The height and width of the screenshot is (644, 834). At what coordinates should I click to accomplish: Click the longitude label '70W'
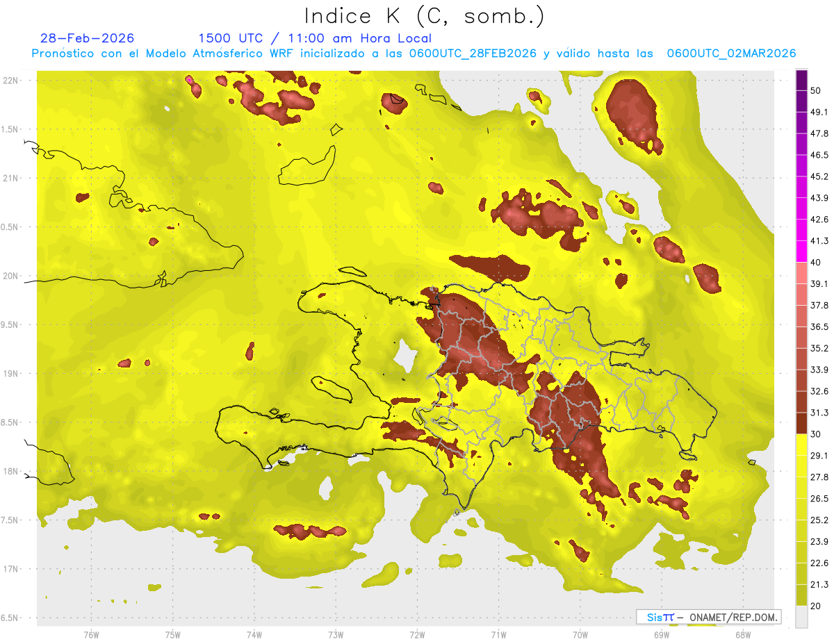[x=580, y=634]
